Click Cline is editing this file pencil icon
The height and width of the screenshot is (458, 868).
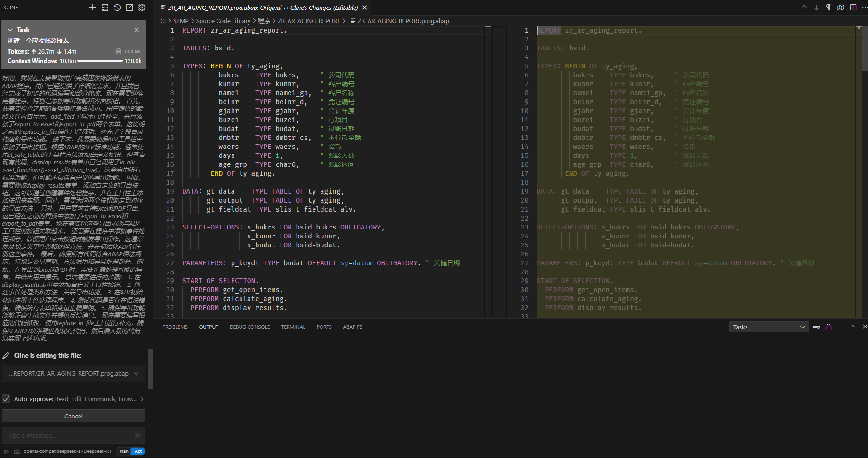(6, 355)
